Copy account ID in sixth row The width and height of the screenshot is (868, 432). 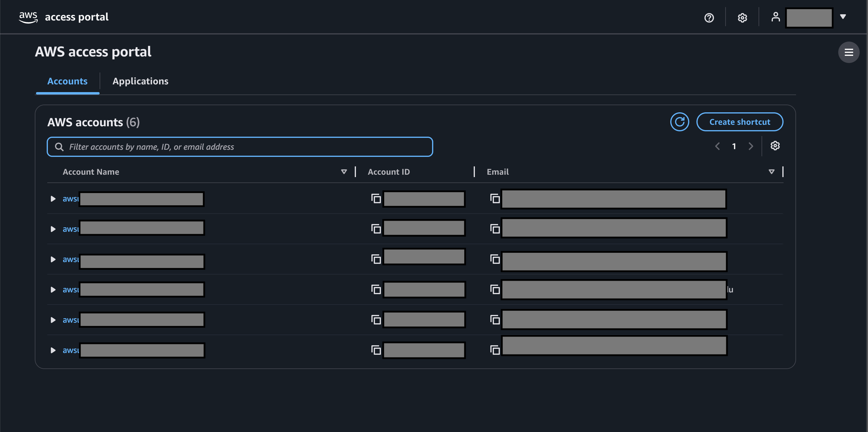pos(376,350)
